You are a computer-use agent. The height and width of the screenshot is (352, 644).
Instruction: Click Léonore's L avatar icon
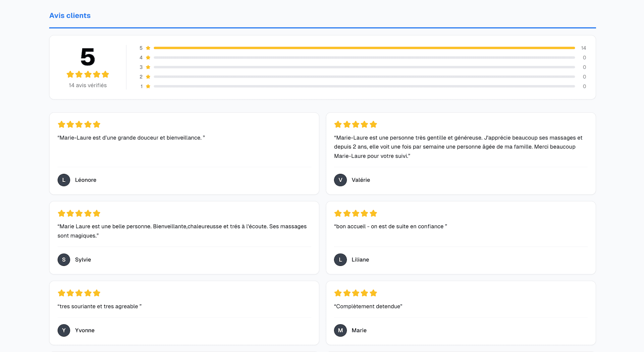coord(64,180)
